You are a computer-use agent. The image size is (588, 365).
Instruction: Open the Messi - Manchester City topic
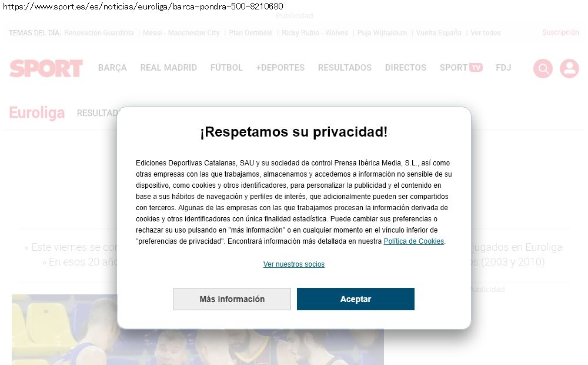click(x=181, y=32)
